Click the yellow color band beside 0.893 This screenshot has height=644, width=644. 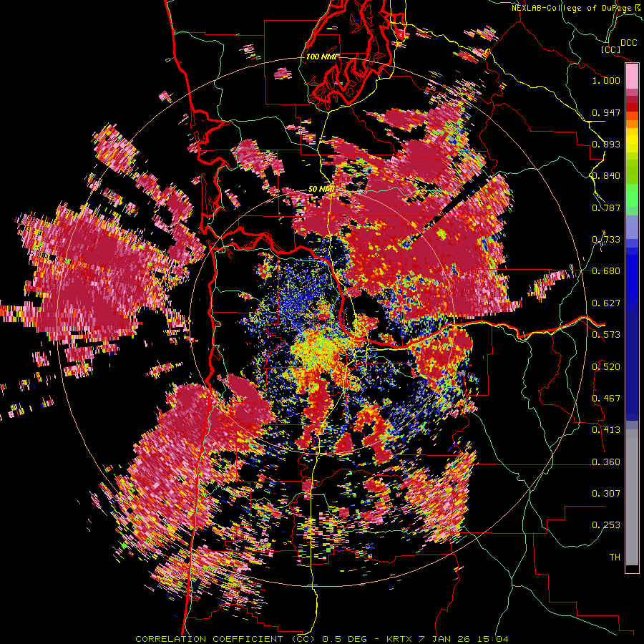click(632, 140)
